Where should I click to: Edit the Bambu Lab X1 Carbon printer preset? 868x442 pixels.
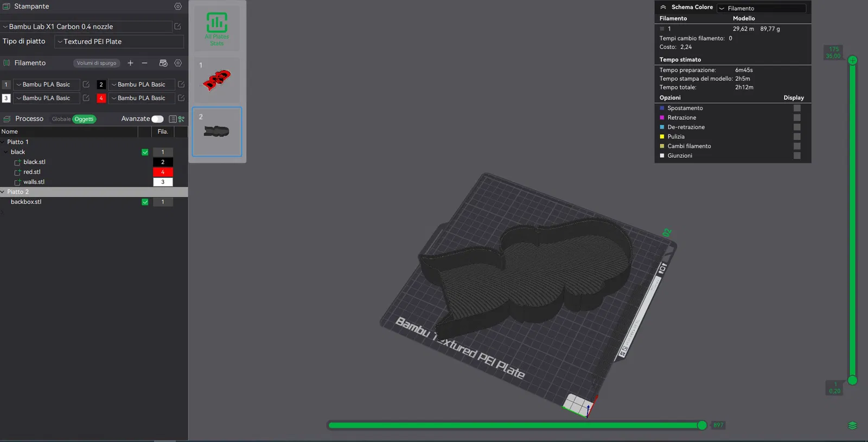point(177,27)
